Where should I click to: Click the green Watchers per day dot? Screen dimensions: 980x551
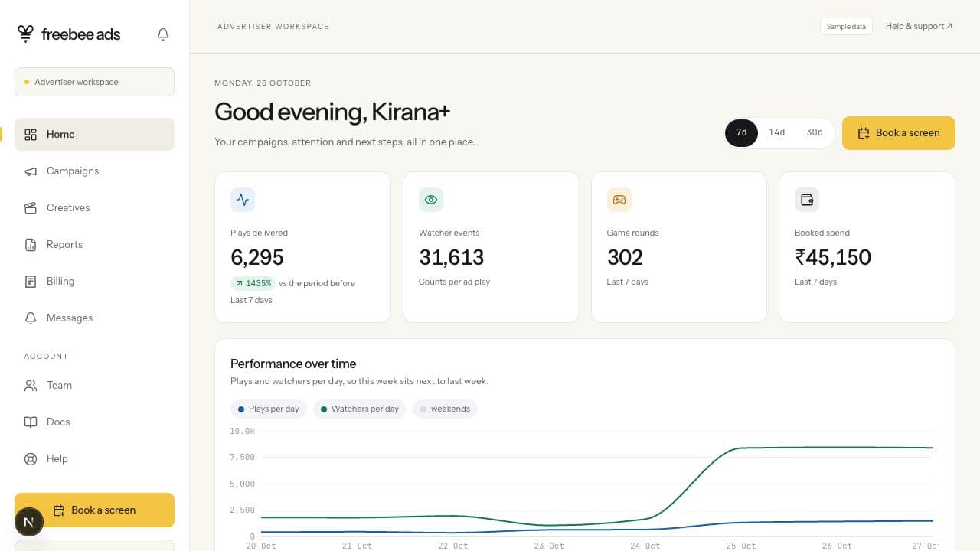coord(324,409)
